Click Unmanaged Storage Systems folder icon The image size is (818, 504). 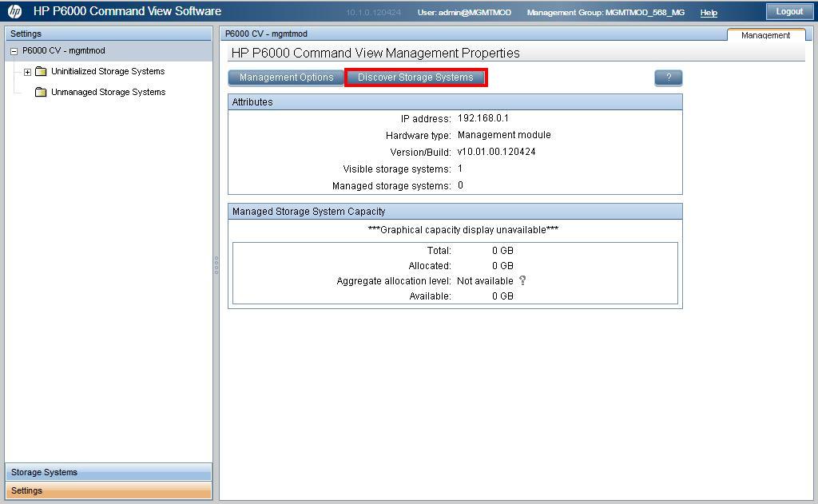(41, 93)
